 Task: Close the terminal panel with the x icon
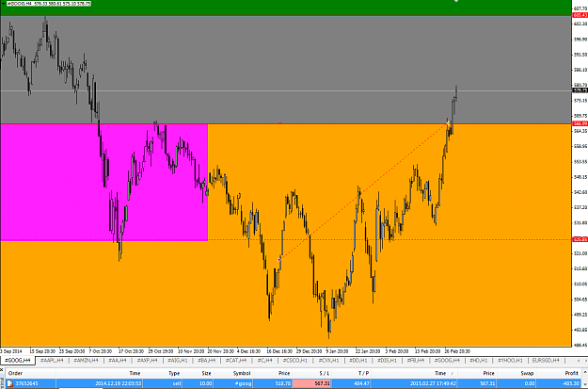point(2,370)
